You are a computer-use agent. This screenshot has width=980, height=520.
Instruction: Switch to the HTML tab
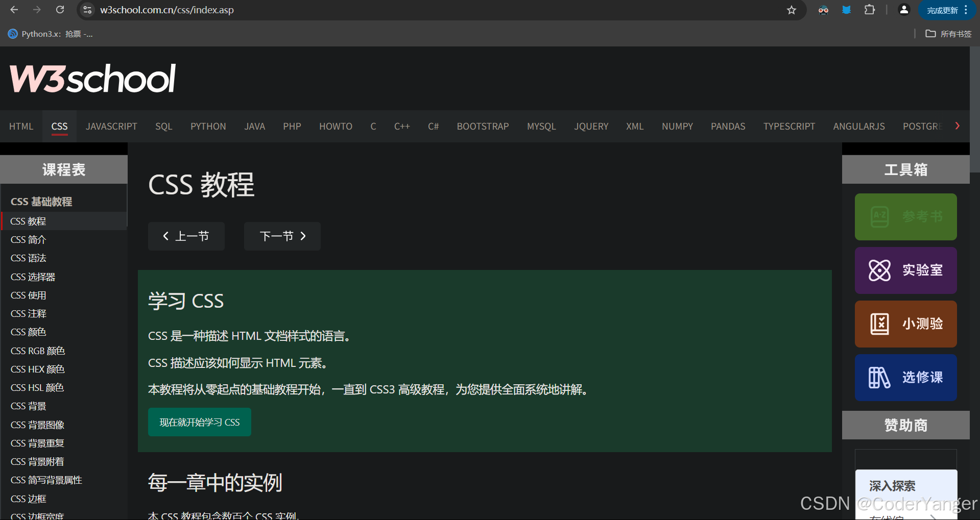pos(21,126)
